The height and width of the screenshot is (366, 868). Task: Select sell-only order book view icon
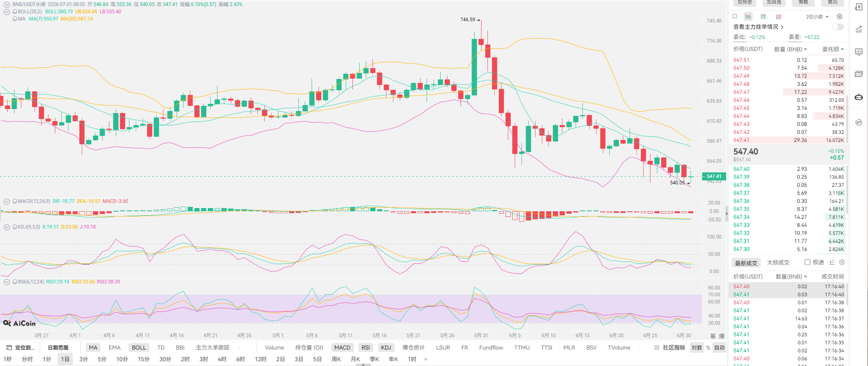(778, 17)
